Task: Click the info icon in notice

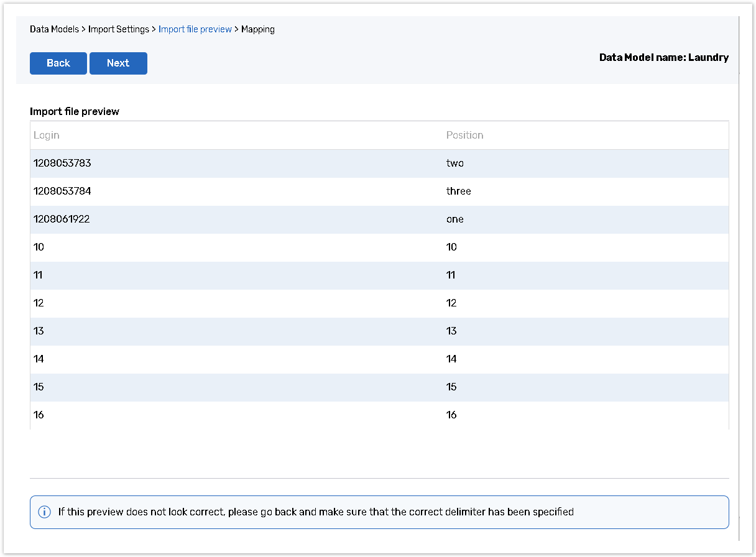Action: [44, 512]
